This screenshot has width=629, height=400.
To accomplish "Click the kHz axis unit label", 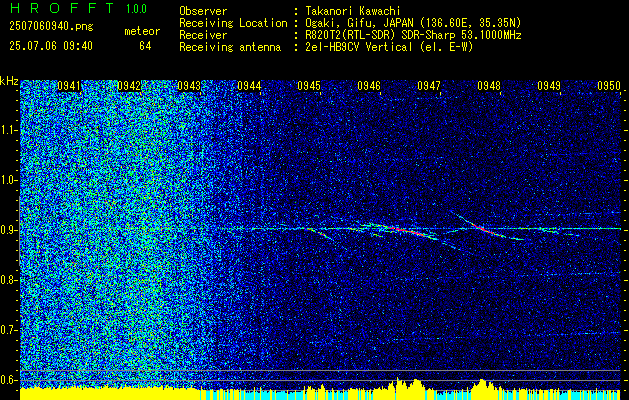I will [x=9, y=81].
